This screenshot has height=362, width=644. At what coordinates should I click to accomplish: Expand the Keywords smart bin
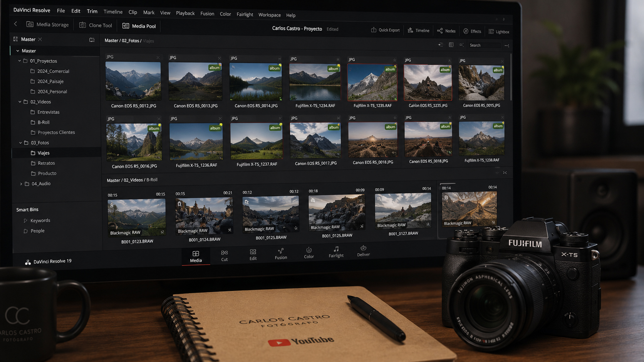(x=25, y=221)
